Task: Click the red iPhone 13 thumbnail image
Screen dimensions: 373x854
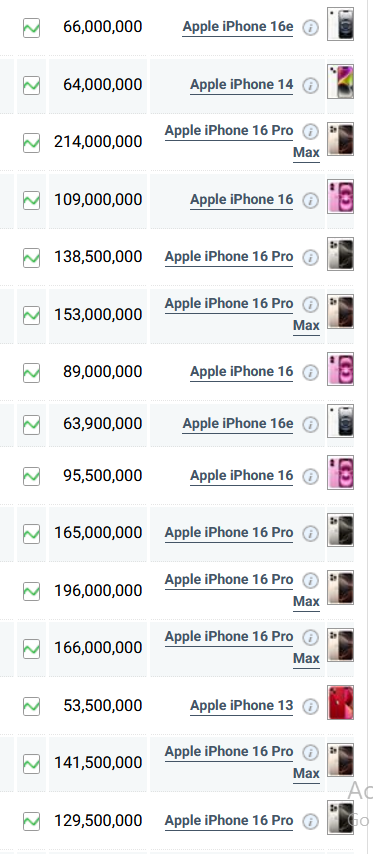Action: [340, 703]
